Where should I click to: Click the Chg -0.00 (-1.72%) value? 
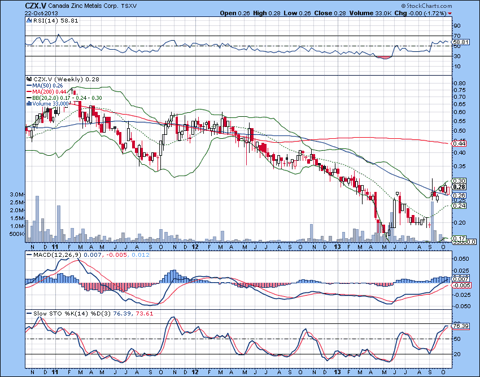(x=421, y=13)
